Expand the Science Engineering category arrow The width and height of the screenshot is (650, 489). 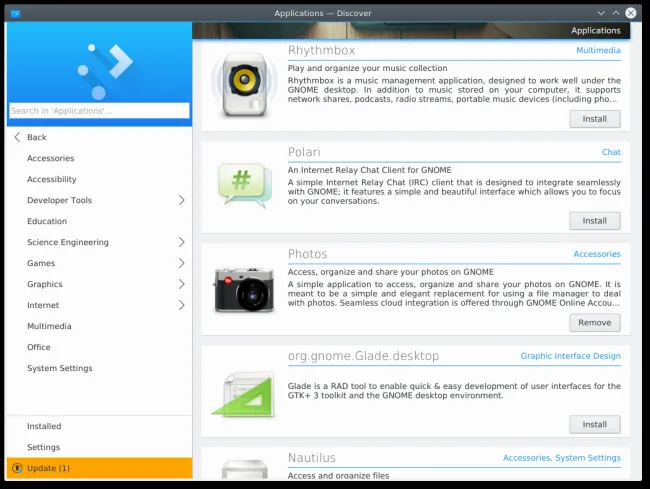click(x=182, y=242)
